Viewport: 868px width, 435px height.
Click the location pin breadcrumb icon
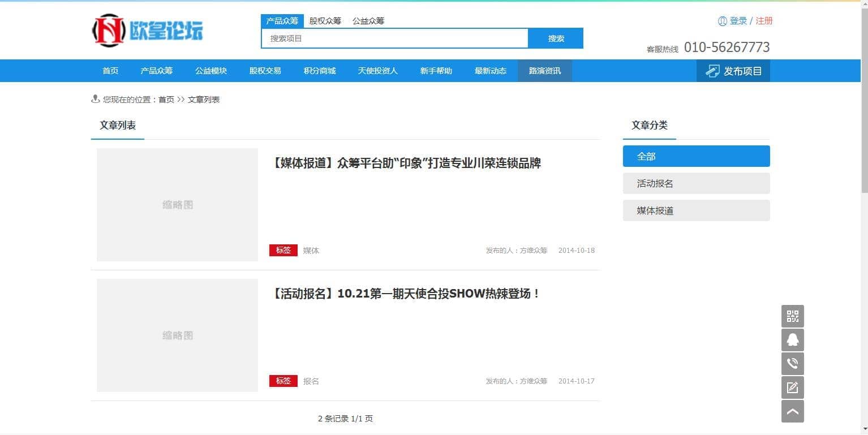[95, 99]
